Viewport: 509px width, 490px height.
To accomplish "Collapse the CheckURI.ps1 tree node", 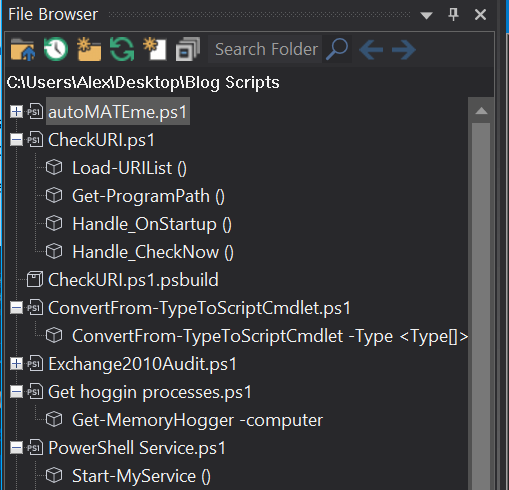I will coord(16,140).
